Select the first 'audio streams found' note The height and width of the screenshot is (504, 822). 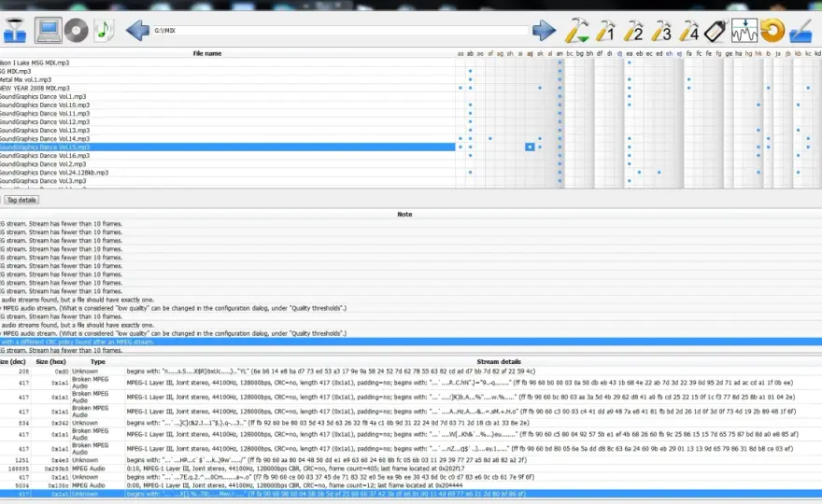tap(411, 300)
